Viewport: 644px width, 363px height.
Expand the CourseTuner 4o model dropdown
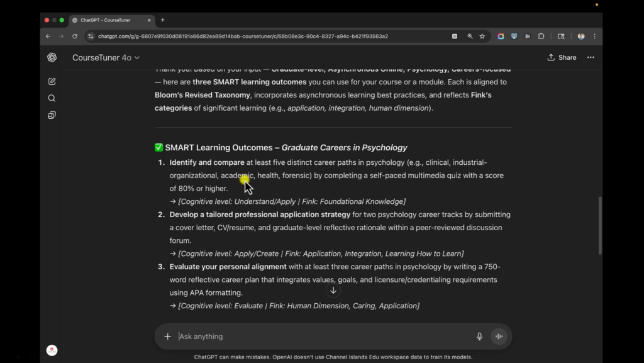pyautogui.click(x=106, y=57)
